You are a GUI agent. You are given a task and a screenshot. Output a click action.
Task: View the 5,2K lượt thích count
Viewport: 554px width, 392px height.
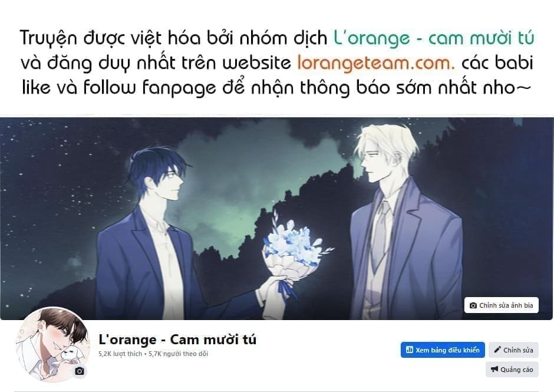pos(120,354)
